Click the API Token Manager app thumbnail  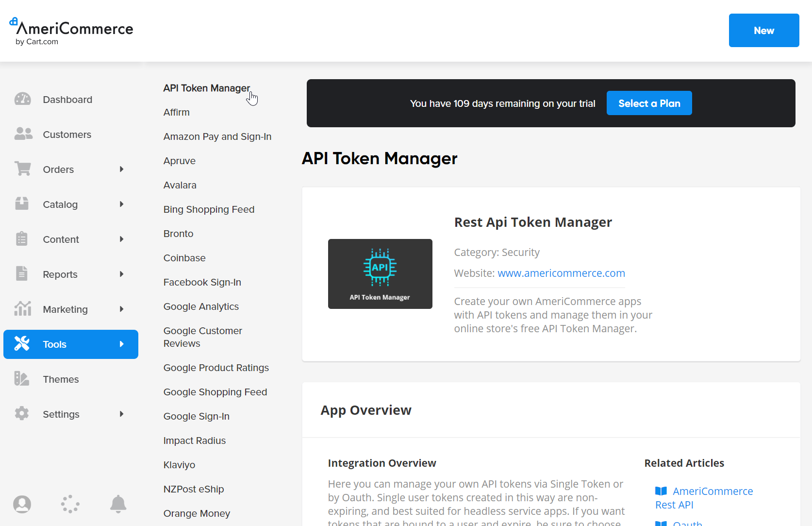tap(380, 274)
